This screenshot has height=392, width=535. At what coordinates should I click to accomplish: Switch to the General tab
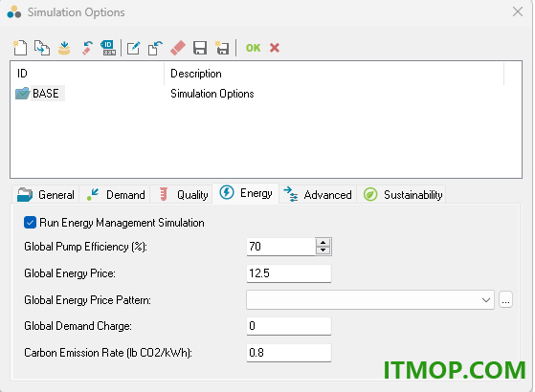click(x=46, y=195)
